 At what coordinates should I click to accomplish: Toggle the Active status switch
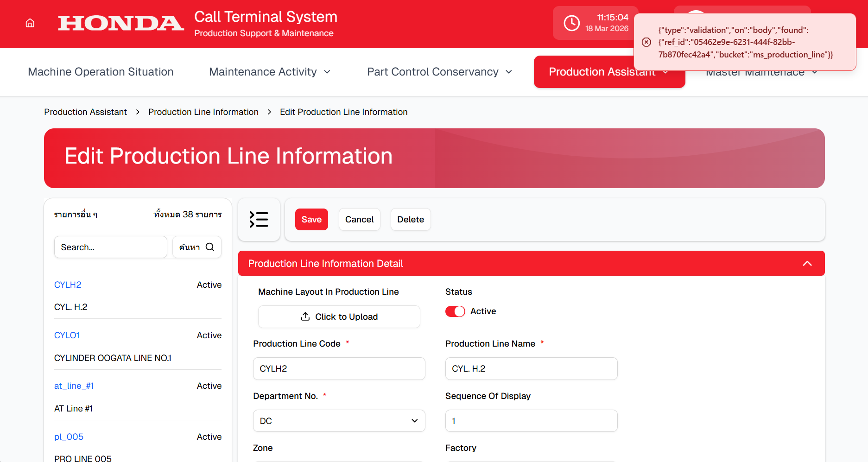click(455, 311)
